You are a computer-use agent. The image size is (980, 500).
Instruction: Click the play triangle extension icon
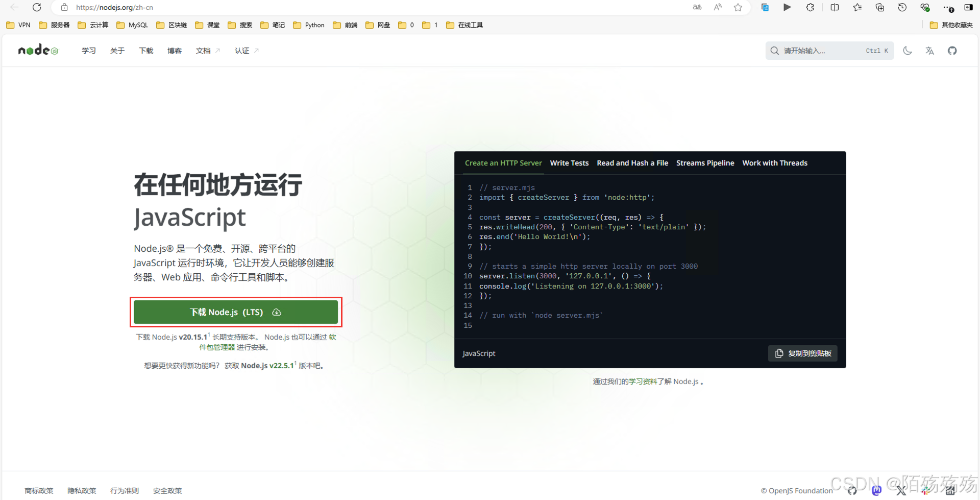[787, 7]
